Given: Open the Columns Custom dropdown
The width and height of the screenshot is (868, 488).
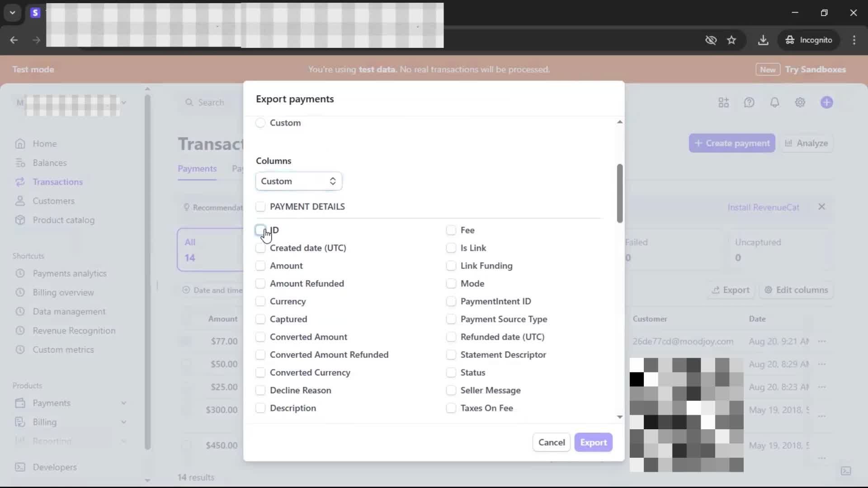Looking at the screenshot, I should point(298,181).
